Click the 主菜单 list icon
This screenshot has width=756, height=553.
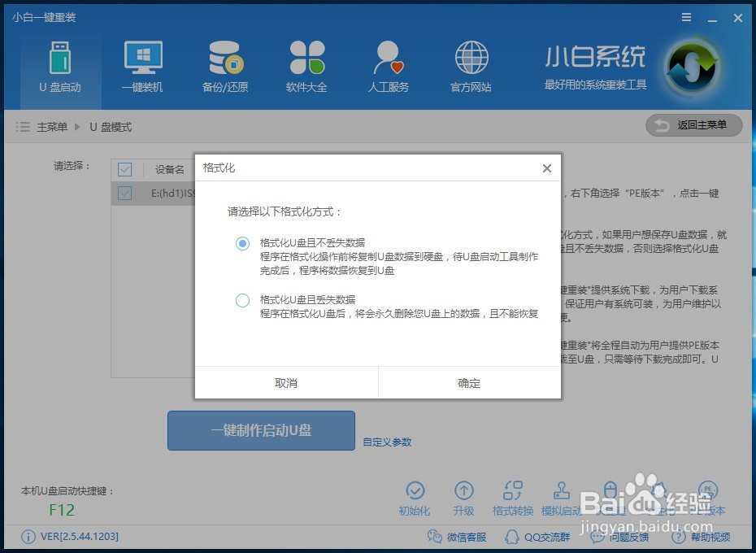(23, 127)
